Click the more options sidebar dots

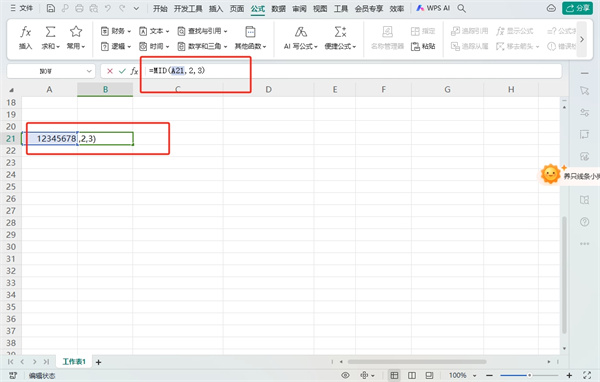584,243
